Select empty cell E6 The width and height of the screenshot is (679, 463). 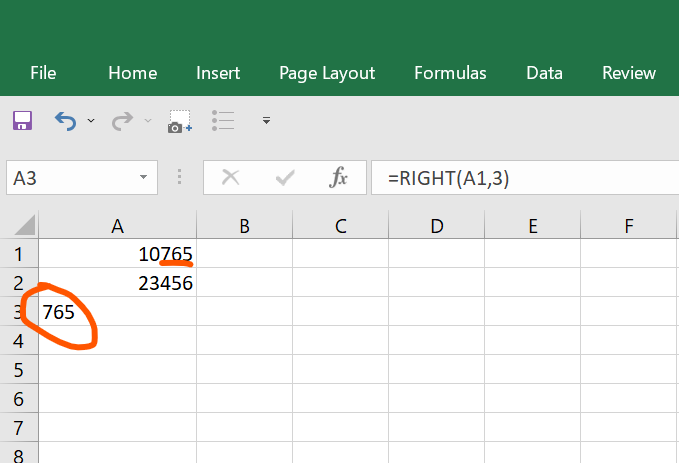pyautogui.click(x=533, y=399)
